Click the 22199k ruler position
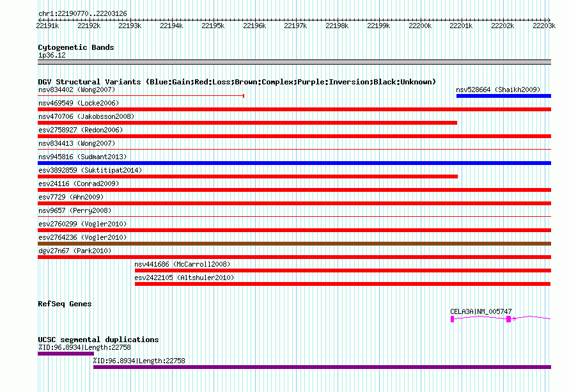This screenshot has width=569, height=392. tap(378, 26)
